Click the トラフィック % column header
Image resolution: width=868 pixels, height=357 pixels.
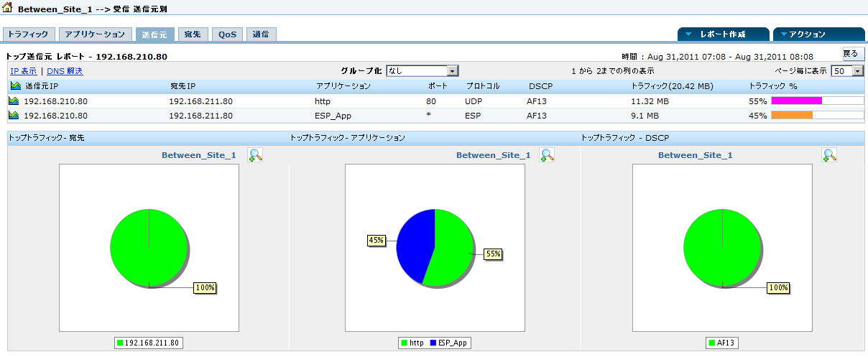pyautogui.click(x=773, y=86)
